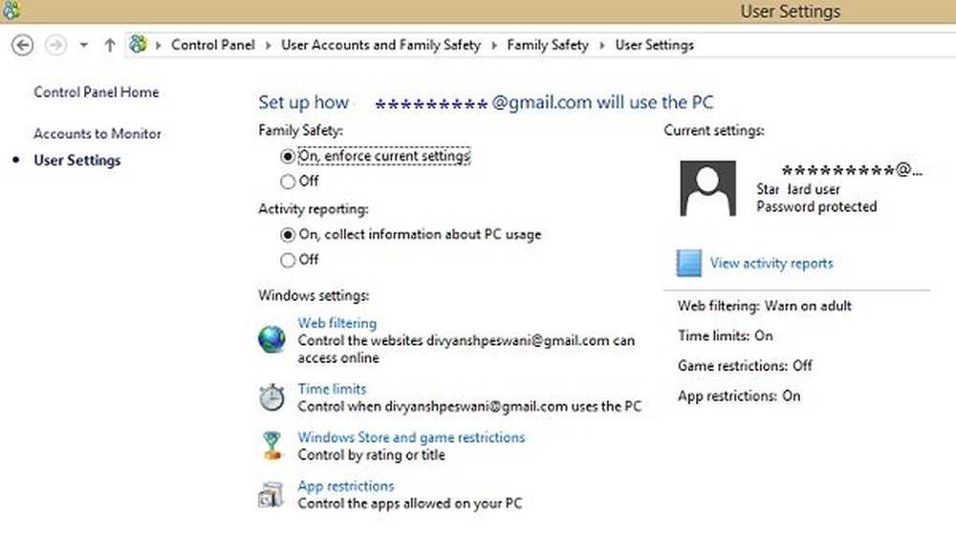Click 'Time limits: On' status text
The height and width of the screenshot is (560, 956).
pyautogui.click(x=726, y=335)
